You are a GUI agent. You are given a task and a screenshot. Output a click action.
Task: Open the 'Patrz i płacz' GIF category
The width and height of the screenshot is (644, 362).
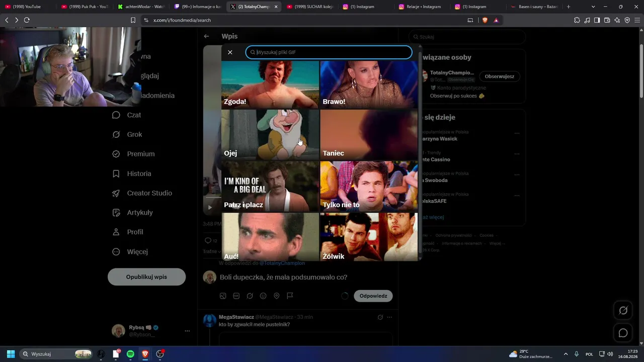tap(270, 186)
